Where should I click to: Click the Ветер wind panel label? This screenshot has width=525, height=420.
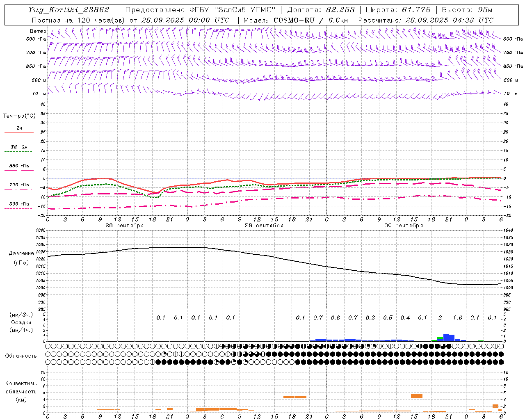[38, 31]
